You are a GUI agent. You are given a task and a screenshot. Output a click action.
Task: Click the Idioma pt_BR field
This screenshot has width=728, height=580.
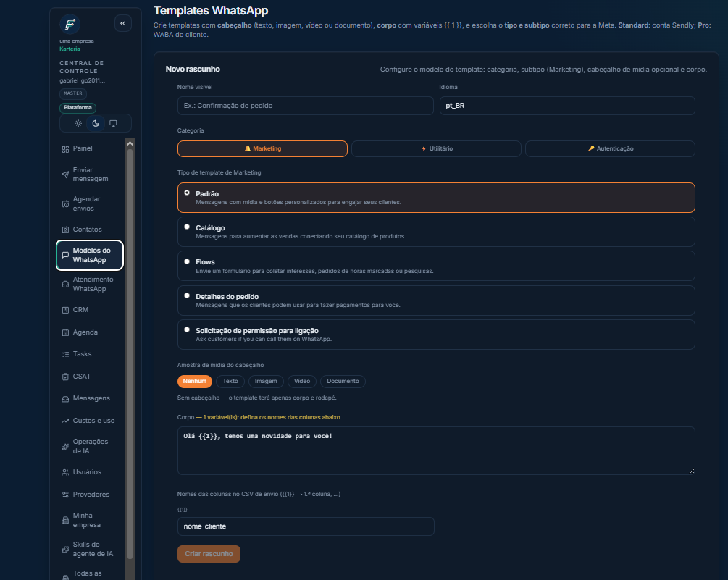[x=567, y=106]
